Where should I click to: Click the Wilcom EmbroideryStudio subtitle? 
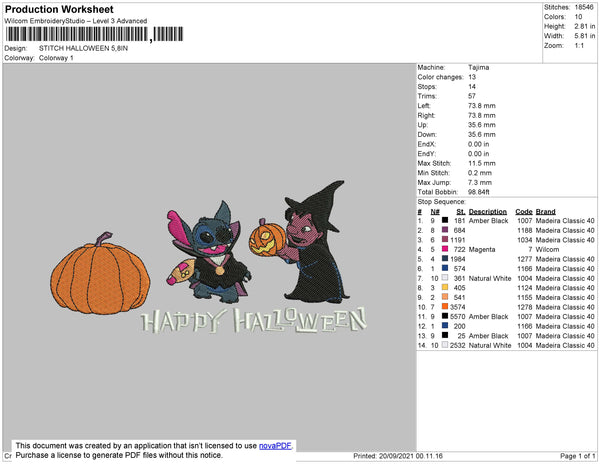click(x=76, y=21)
